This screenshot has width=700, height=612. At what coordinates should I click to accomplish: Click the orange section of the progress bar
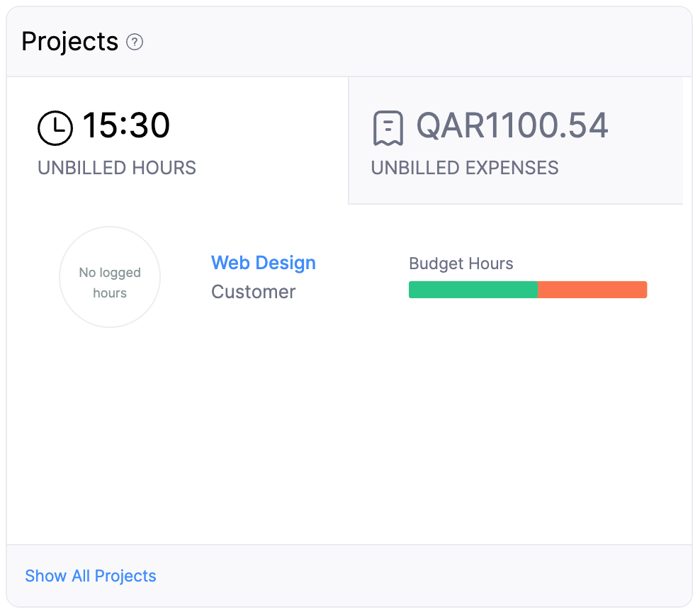592,289
